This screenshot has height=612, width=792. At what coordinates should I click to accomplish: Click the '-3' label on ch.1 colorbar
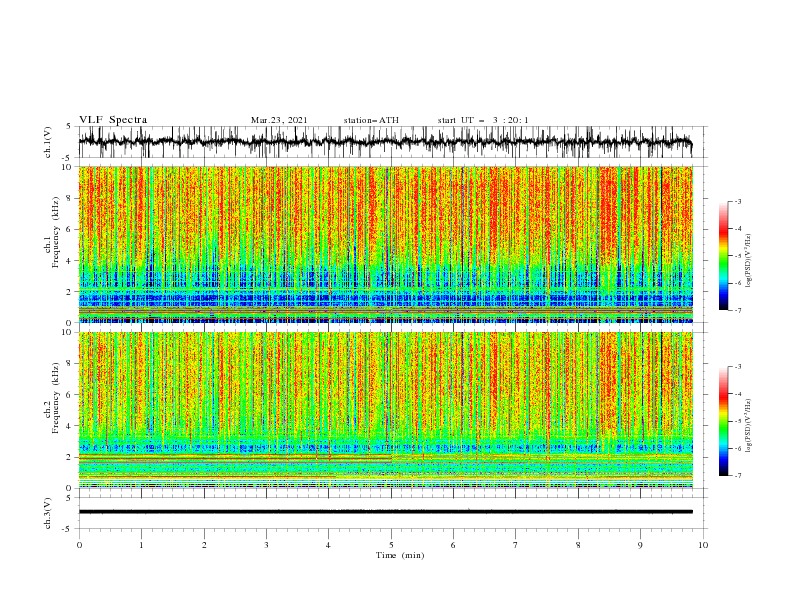point(738,202)
